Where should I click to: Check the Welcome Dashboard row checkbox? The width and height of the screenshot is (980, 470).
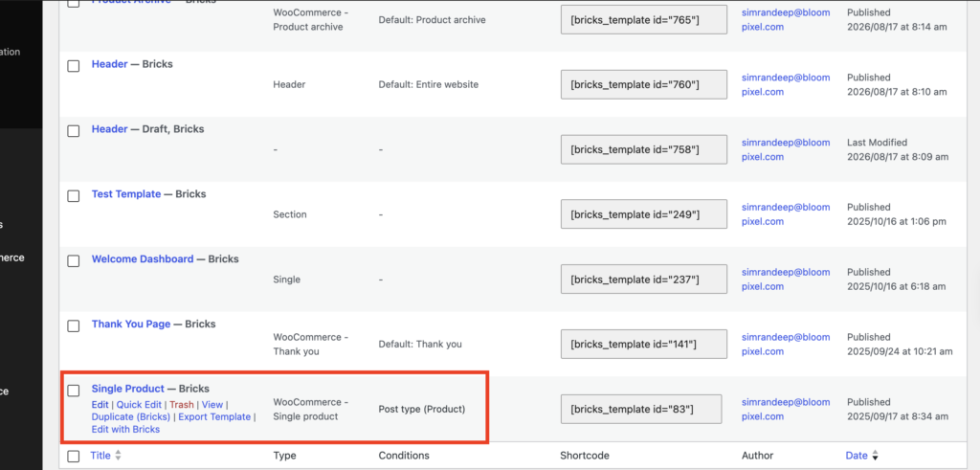[x=74, y=260]
